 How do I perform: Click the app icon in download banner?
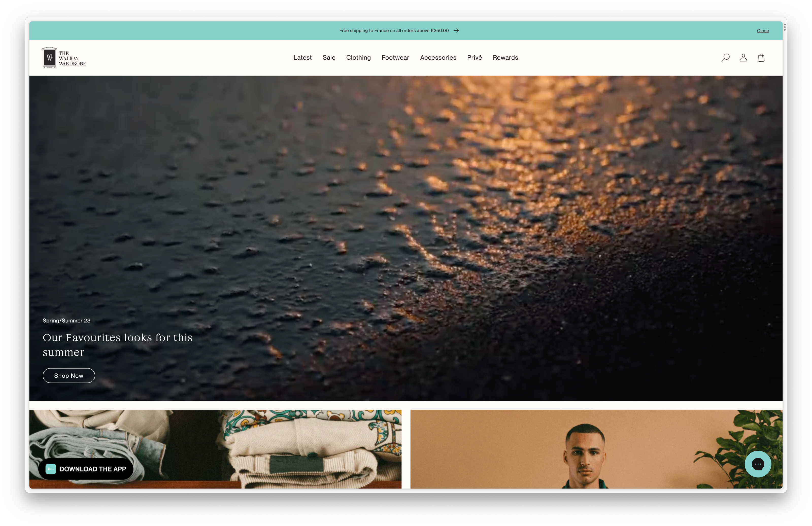[x=51, y=469]
